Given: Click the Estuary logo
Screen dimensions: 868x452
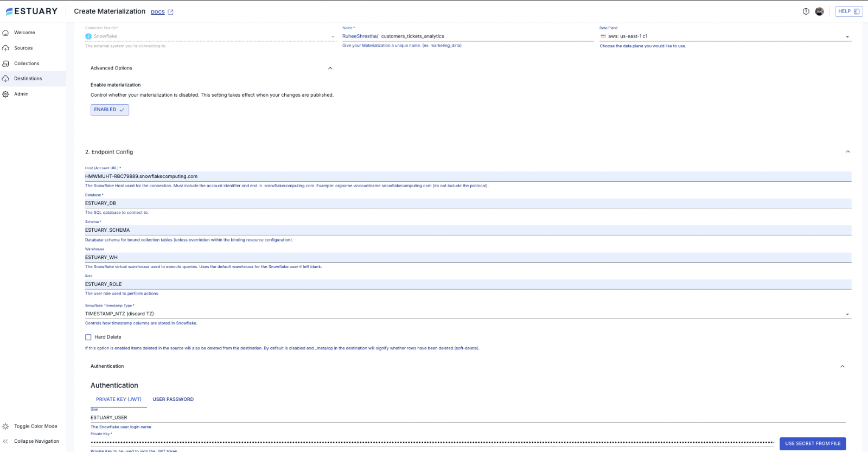Looking at the screenshot, I should click(31, 11).
